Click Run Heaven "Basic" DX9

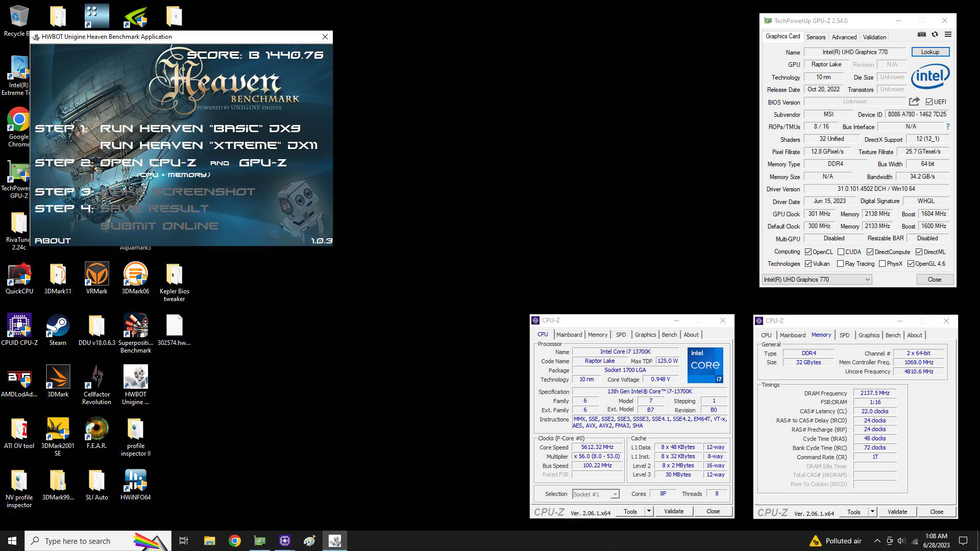tap(200, 129)
